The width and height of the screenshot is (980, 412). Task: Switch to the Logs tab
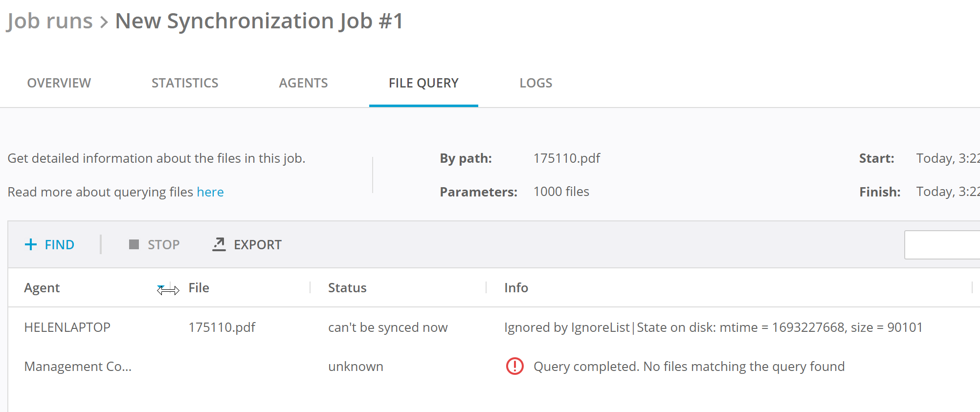pos(535,83)
